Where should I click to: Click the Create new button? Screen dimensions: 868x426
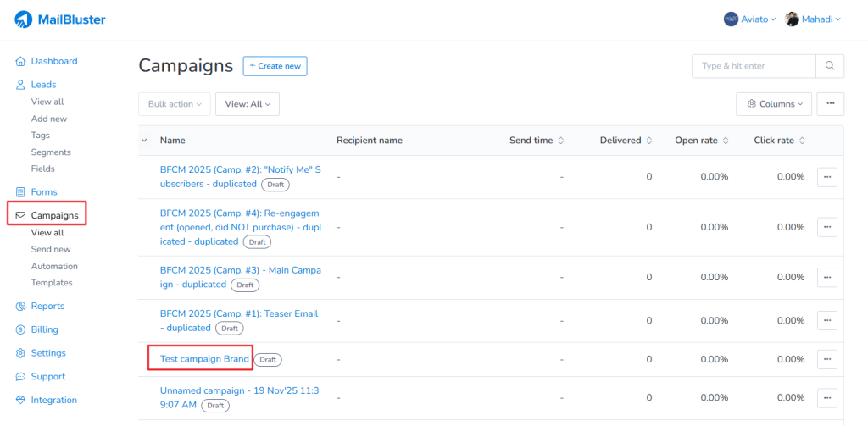coord(275,66)
